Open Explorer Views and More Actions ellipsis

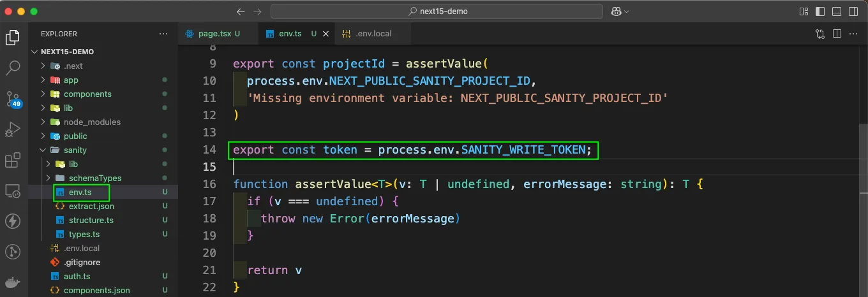(x=164, y=34)
